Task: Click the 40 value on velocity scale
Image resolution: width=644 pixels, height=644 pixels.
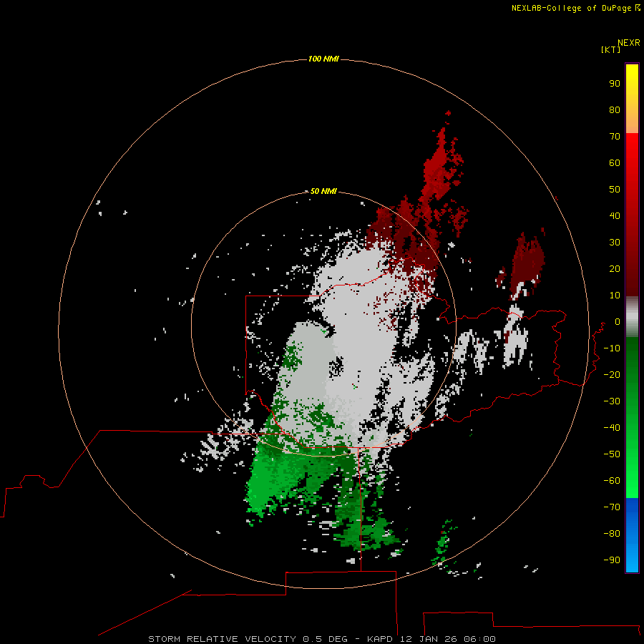Action: pyautogui.click(x=615, y=216)
